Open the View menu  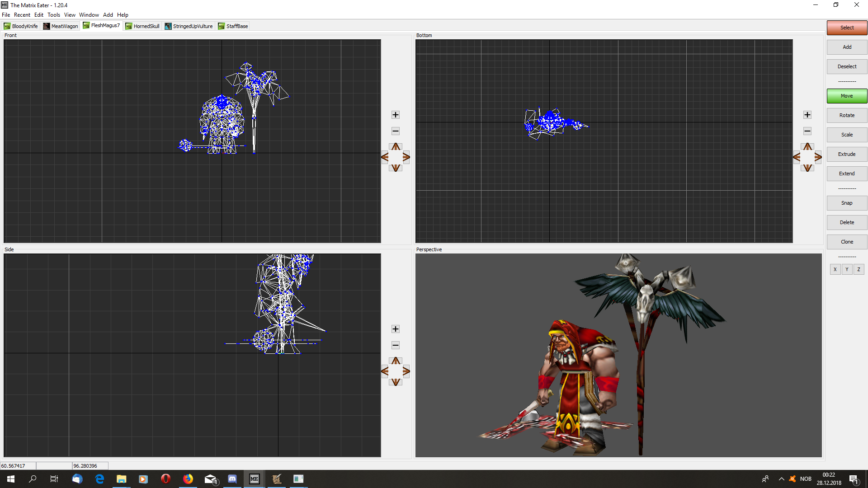70,15
